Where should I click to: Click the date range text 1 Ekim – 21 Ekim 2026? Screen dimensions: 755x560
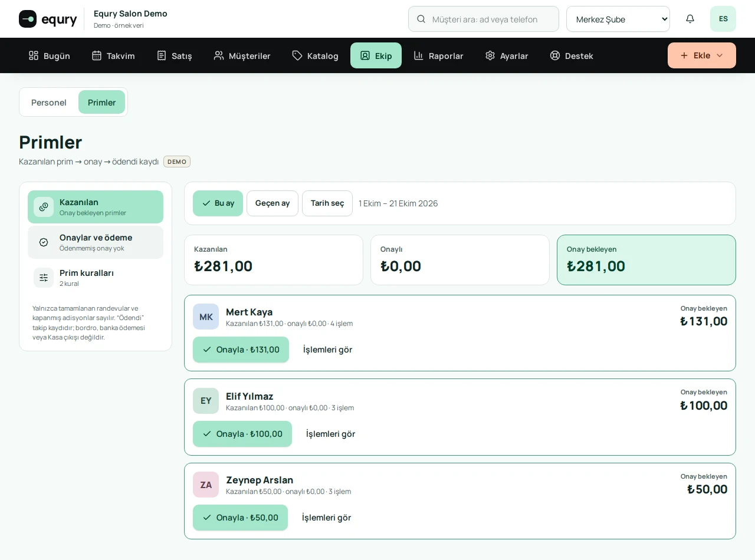398,203
